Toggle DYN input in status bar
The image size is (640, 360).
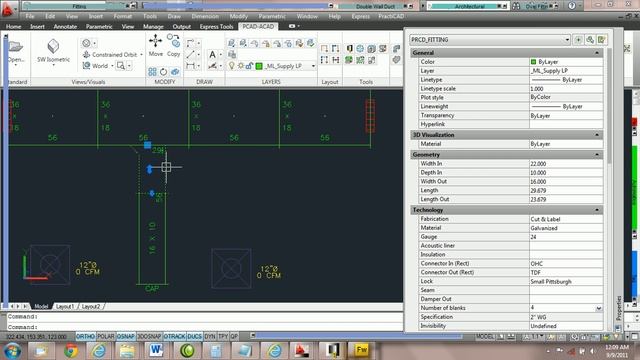210,336
